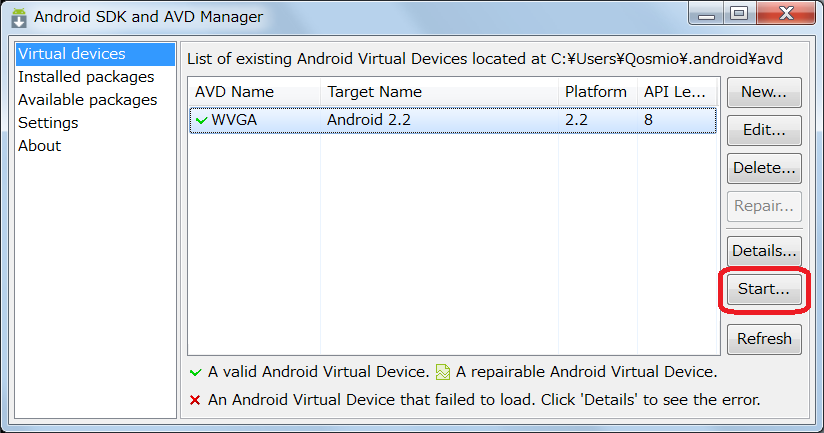Image resolution: width=824 pixels, height=433 pixels.
Task: Click the green valid checkmark beside WVGA
Action: 201,120
